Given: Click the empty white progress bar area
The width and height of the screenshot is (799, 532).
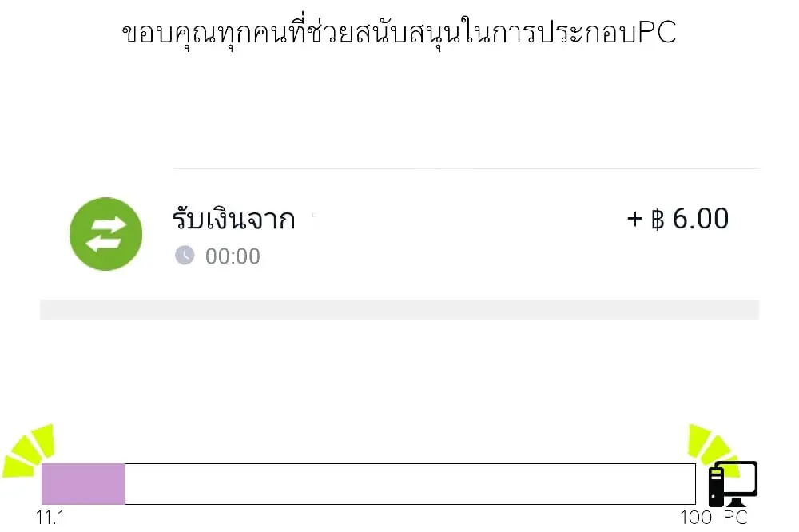Looking at the screenshot, I should coord(409,484).
